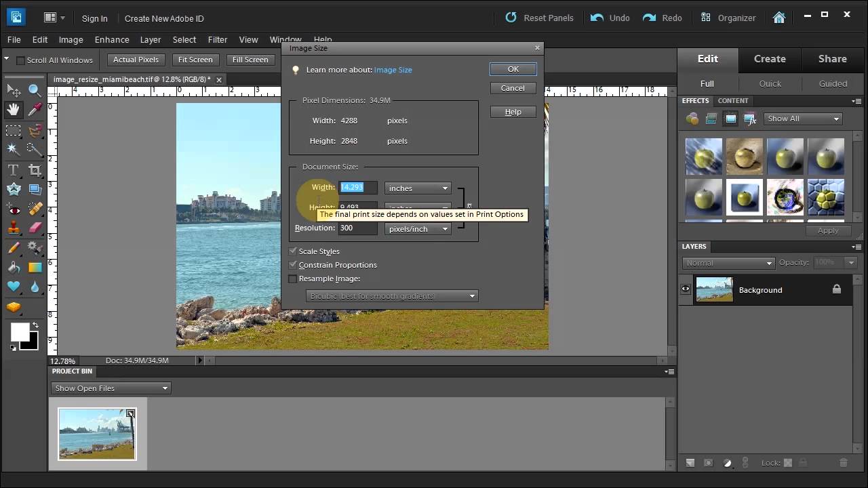Select the Rectangular Marquee tool

14,129
